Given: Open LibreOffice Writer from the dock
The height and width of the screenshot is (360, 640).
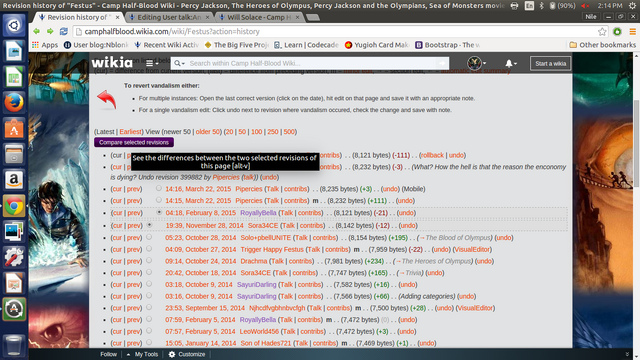Looking at the screenshot, I should pos(14,51).
